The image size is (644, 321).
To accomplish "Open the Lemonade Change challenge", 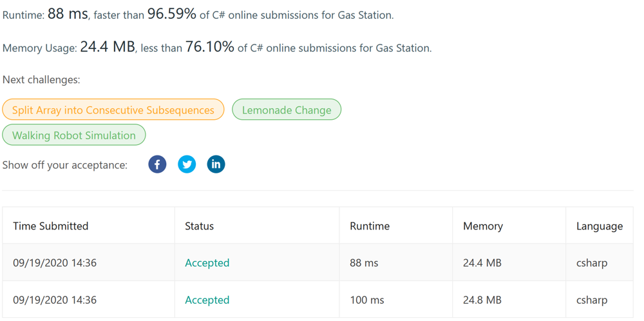I will tap(287, 110).
